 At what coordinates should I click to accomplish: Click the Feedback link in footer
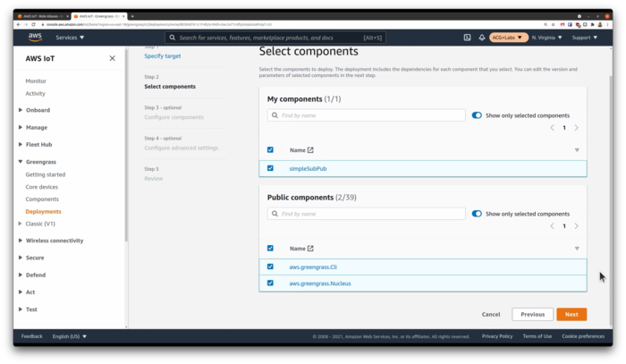pyautogui.click(x=32, y=336)
